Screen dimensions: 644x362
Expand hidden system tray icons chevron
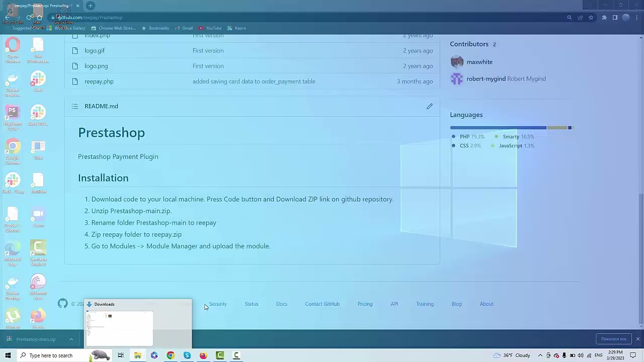coord(540,355)
